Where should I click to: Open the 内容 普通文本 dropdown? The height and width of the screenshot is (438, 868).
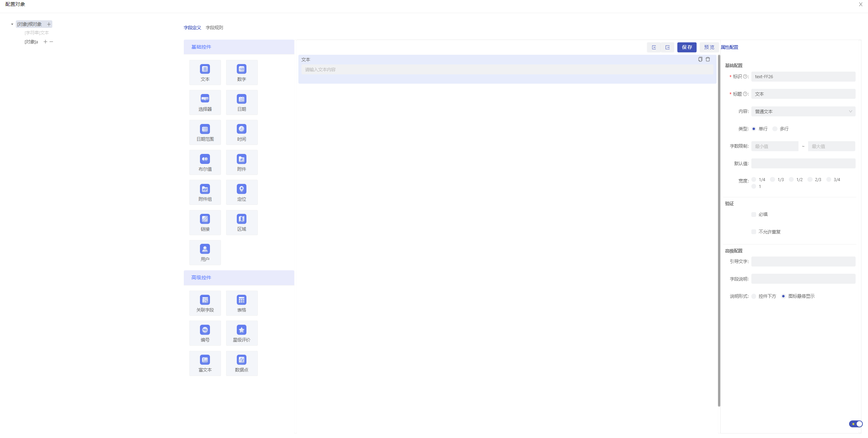[803, 111]
